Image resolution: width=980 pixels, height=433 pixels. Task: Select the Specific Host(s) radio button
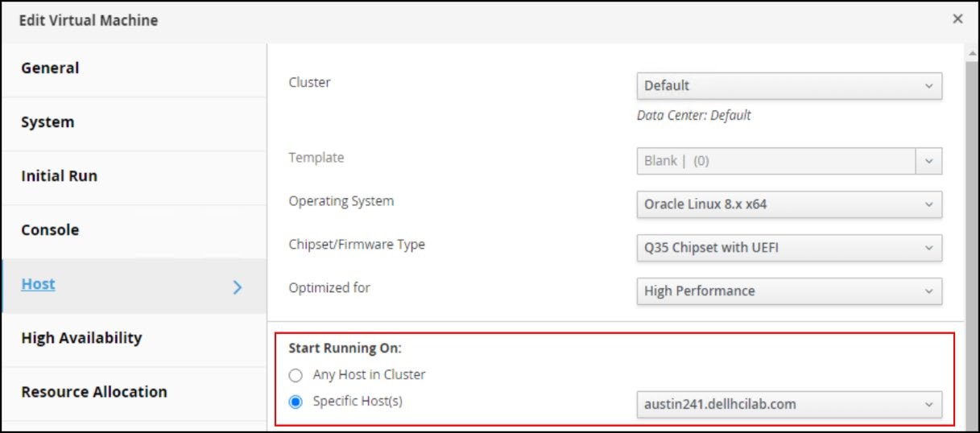pyautogui.click(x=296, y=401)
